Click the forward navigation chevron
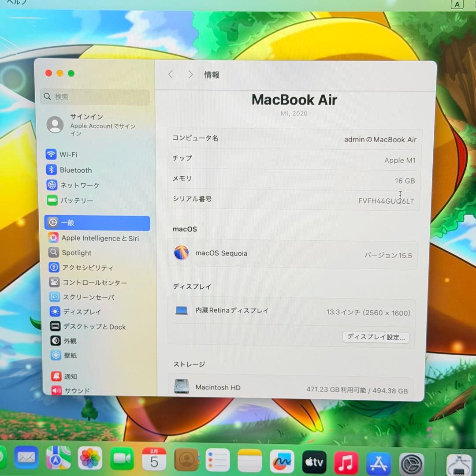This screenshot has width=476, height=476. click(190, 74)
